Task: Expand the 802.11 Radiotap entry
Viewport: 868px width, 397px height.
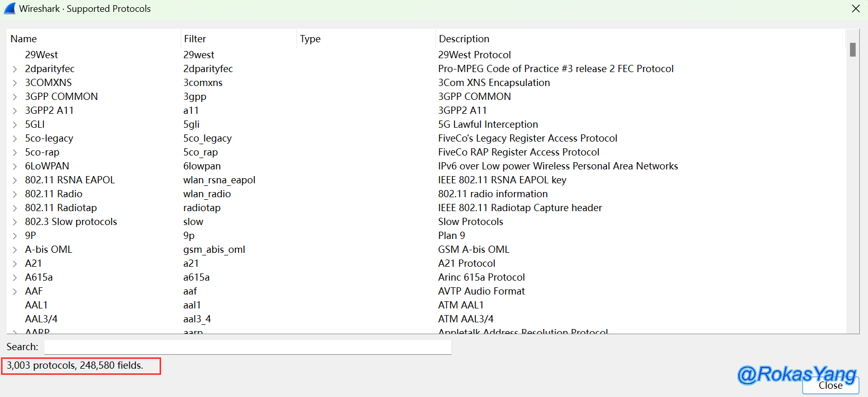Action: [x=15, y=208]
